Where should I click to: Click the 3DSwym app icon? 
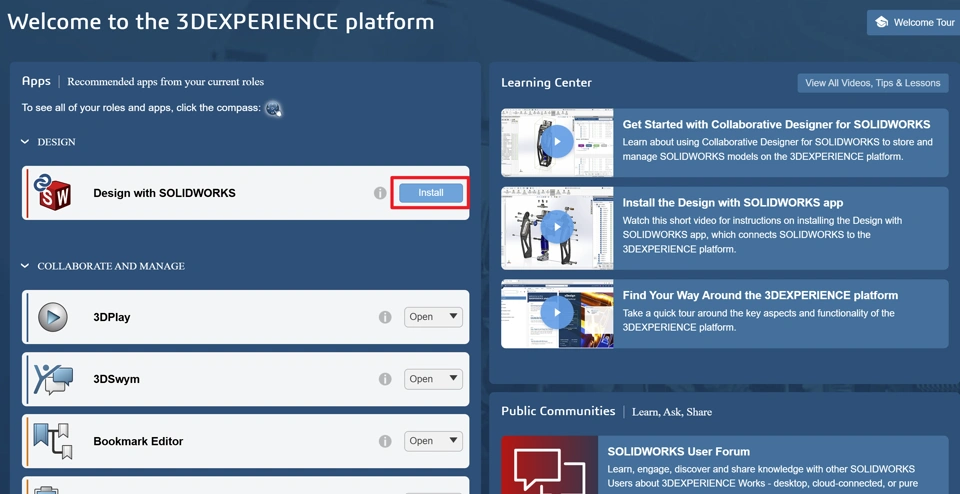(53, 379)
